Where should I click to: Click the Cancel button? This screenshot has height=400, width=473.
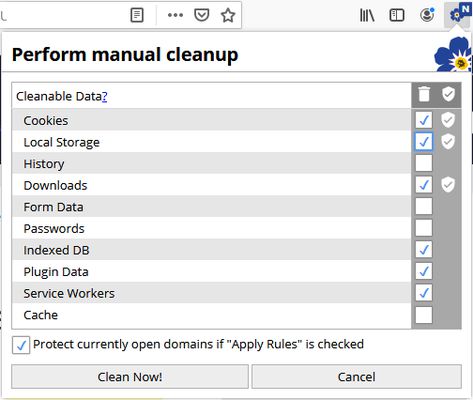tap(356, 377)
